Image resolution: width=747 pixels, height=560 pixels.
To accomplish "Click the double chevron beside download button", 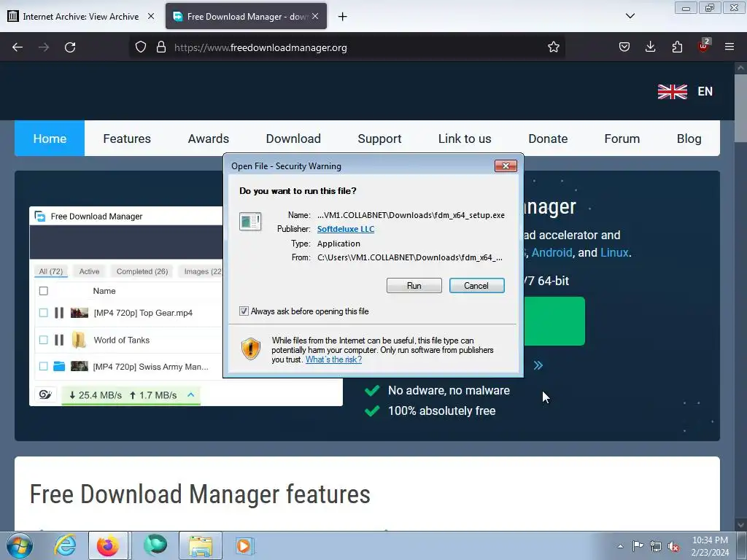I will pyautogui.click(x=538, y=365).
